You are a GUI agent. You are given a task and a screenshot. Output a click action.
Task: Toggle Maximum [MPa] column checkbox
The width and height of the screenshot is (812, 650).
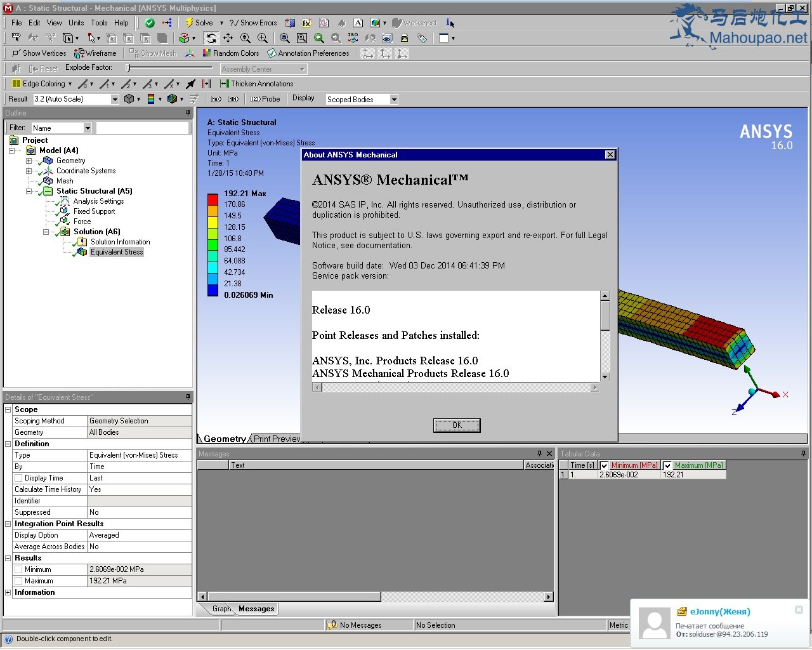667,466
